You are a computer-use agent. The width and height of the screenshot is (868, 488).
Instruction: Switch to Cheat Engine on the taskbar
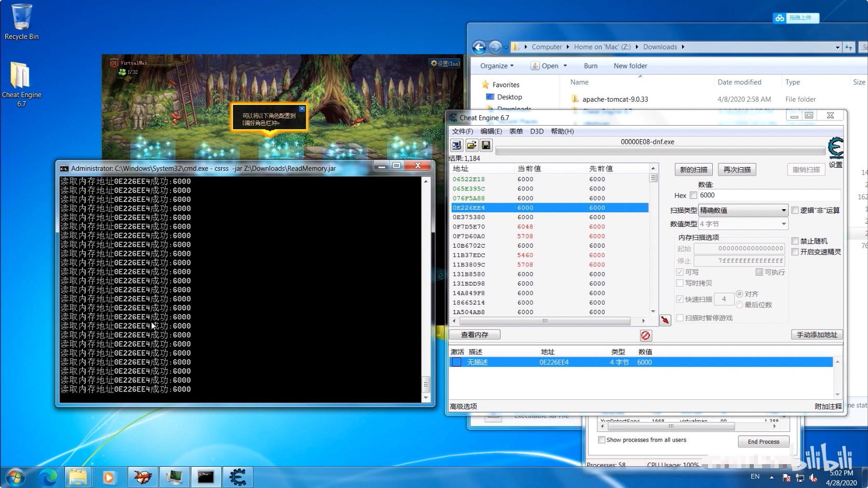pyautogui.click(x=238, y=477)
